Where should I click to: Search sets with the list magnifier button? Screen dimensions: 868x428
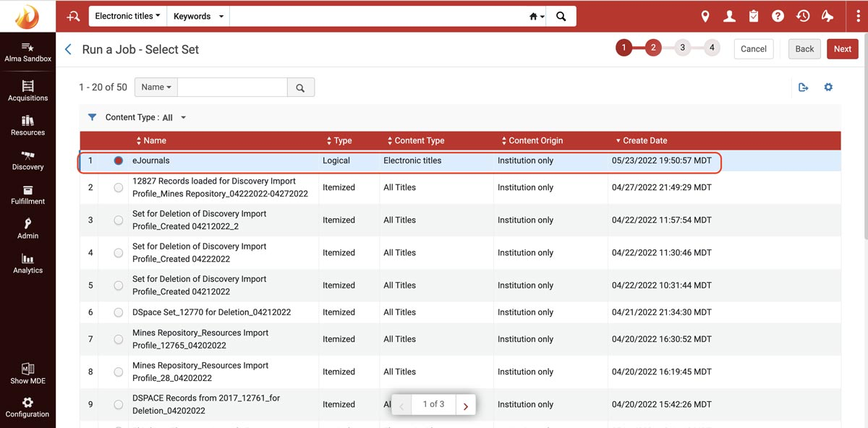pyautogui.click(x=301, y=87)
